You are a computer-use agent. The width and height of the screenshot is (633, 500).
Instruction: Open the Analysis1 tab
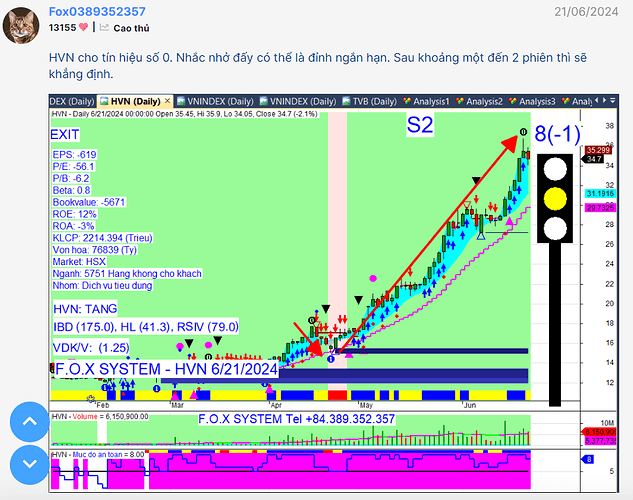(426, 101)
